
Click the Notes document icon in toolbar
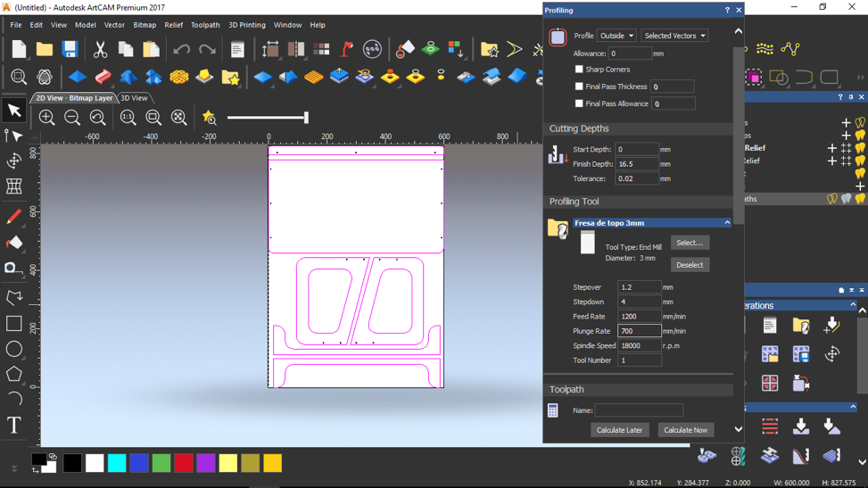click(x=237, y=49)
